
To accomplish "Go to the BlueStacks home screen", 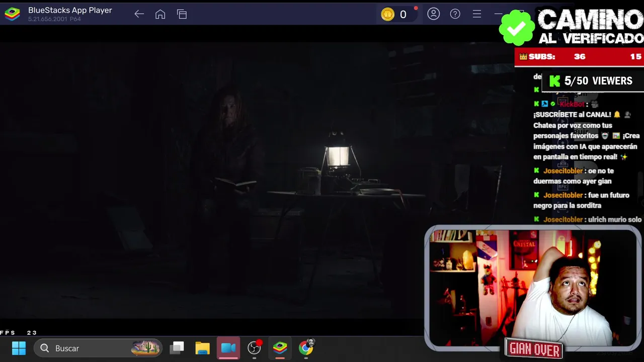I will pyautogui.click(x=160, y=15).
